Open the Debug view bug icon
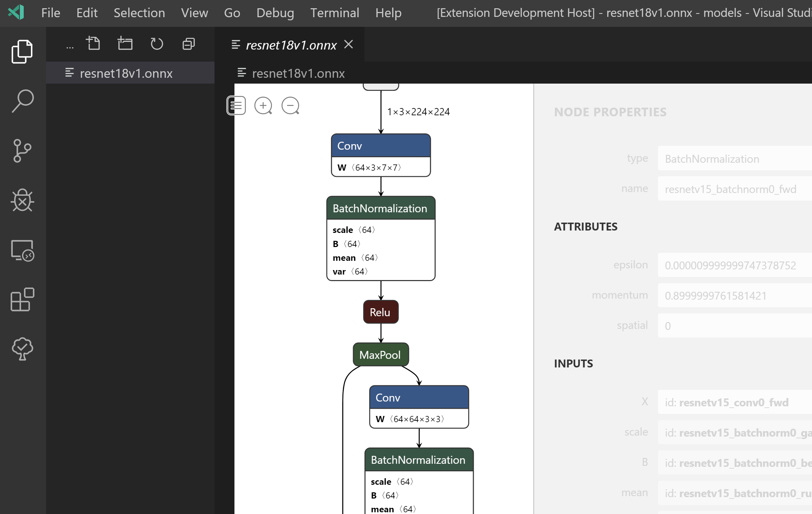812x514 pixels. click(22, 200)
